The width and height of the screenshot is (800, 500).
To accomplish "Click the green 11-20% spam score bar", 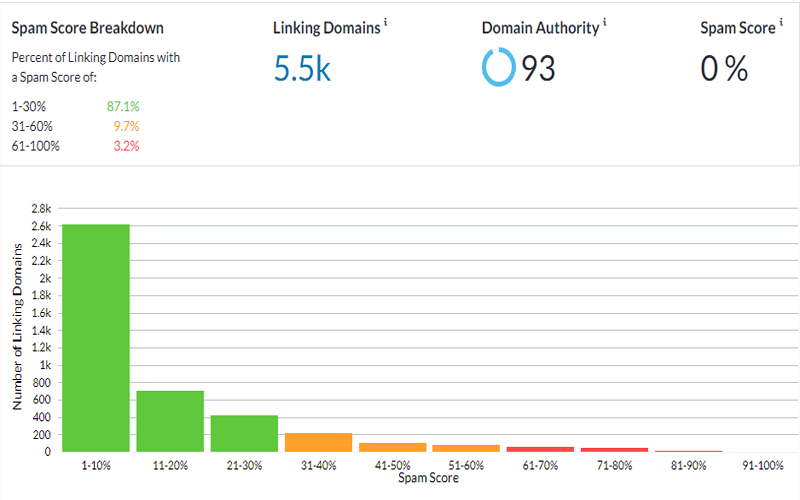I will click(x=170, y=420).
